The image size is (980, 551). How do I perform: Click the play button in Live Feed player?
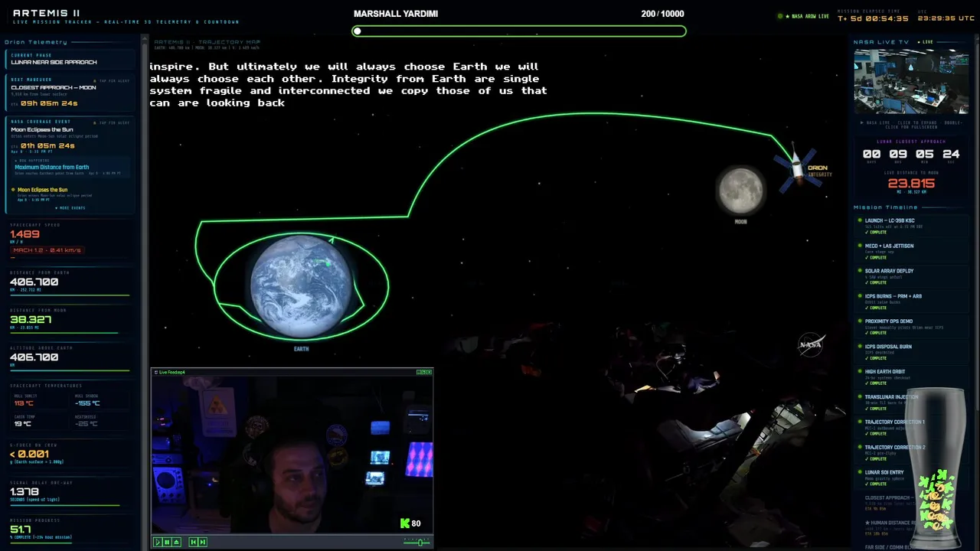pos(158,542)
